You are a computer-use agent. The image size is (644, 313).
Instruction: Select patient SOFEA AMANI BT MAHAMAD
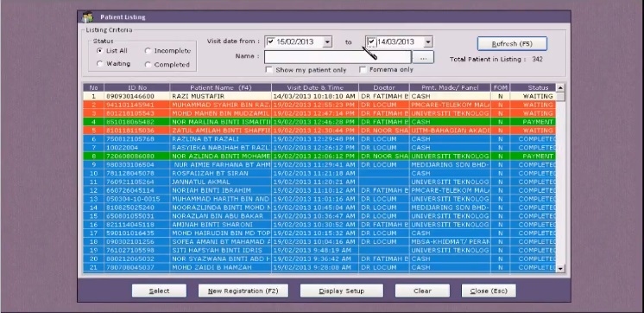click(319, 242)
